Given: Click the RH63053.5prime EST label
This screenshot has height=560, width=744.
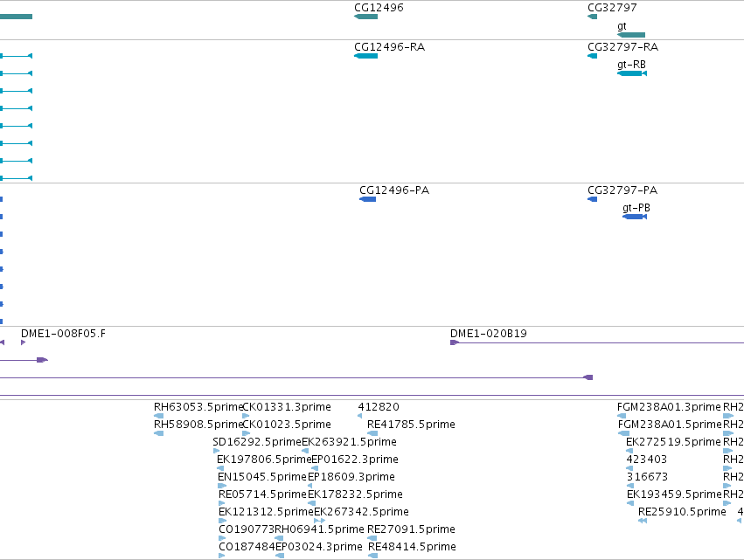Looking at the screenshot, I should pyautogui.click(x=198, y=407).
